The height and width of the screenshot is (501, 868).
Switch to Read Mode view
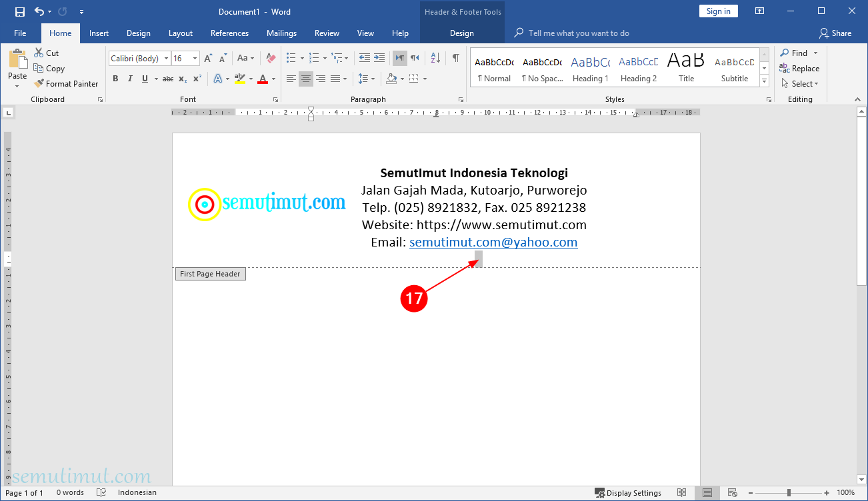[x=681, y=493]
